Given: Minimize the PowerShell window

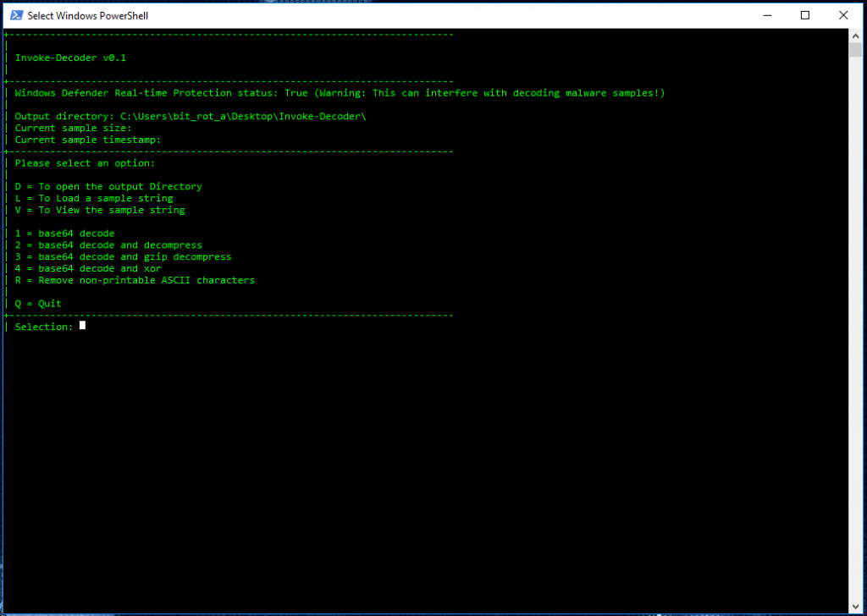Looking at the screenshot, I should pyautogui.click(x=767, y=14).
